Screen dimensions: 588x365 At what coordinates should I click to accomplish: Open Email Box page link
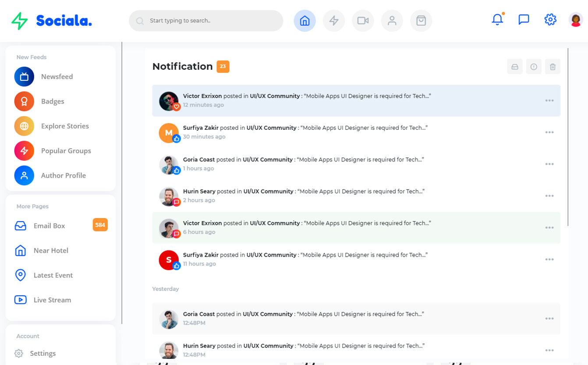[49, 226]
